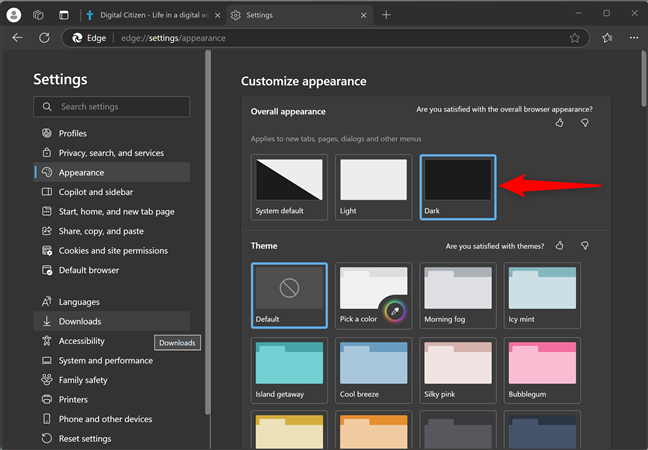
Task: Open Settings and more ellipsis menu
Action: [x=634, y=38]
